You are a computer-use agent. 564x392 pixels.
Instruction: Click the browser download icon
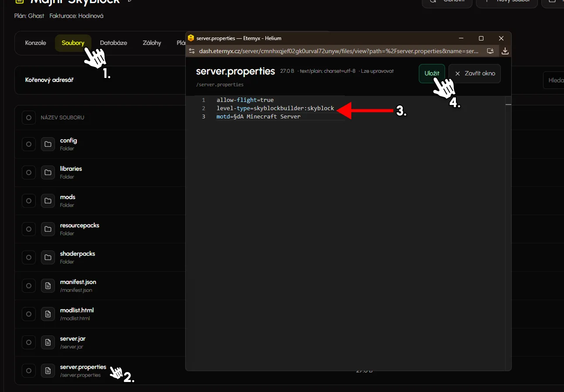pyautogui.click(x=505, y=51)
